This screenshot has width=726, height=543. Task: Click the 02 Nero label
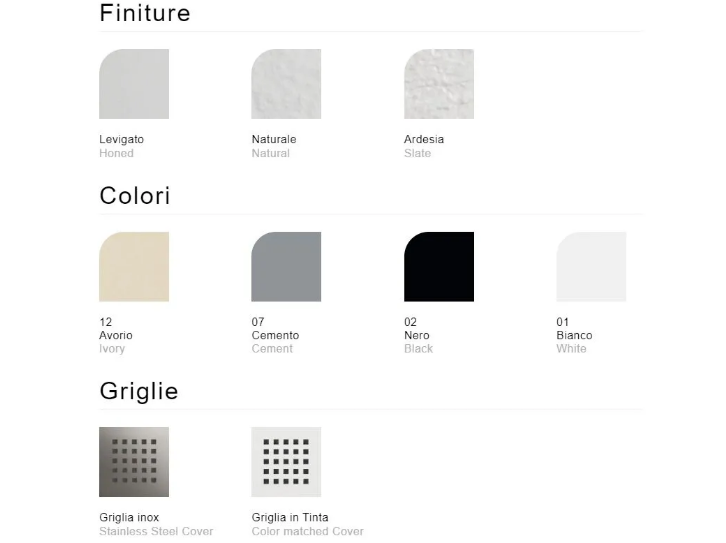tap(417, 335)
